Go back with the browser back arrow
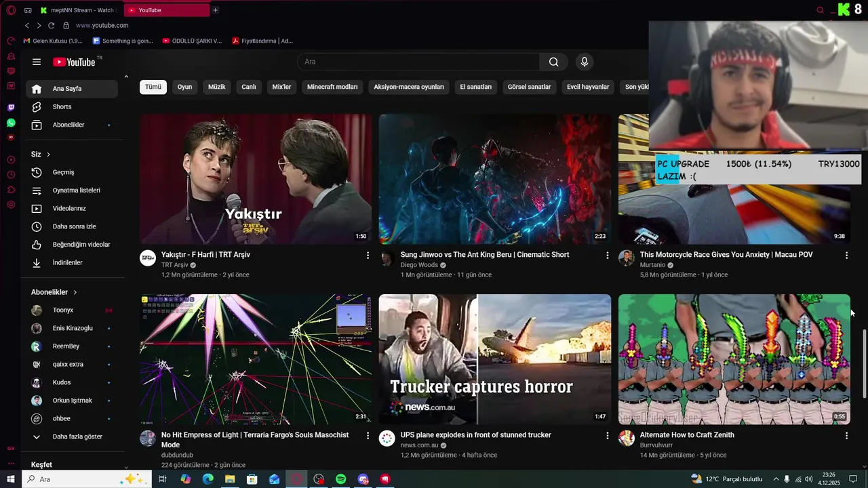 27,25
